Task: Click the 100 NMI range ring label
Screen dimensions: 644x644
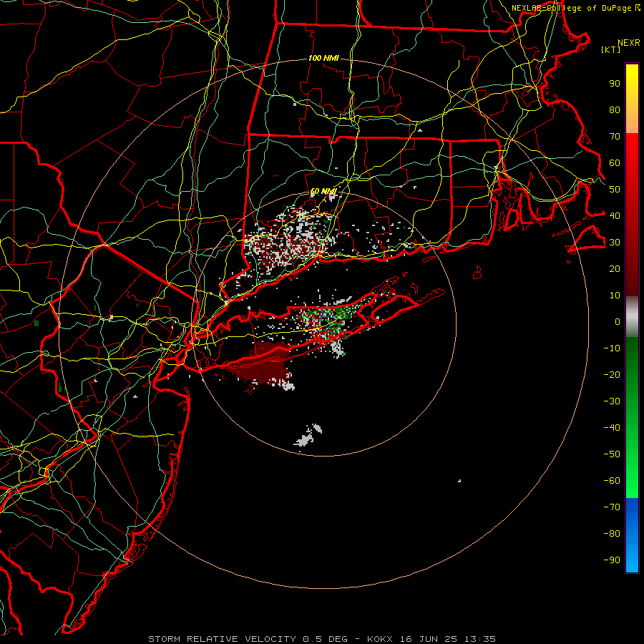Action: click(x=323, y=59)
